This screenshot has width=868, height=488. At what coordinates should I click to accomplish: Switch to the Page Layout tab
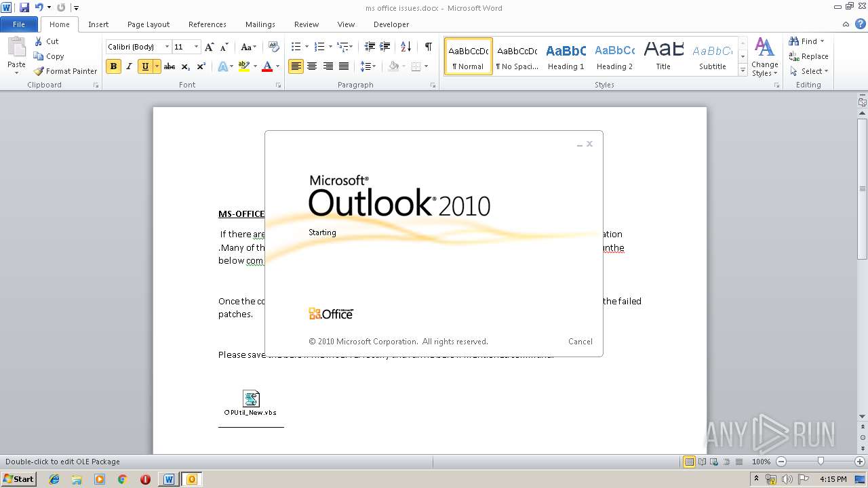coord(149,24)
